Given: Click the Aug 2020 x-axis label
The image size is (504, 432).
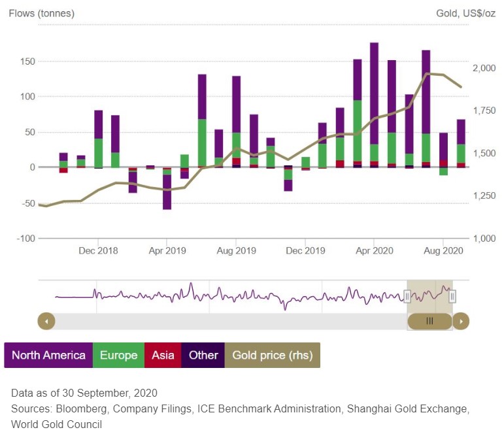Looking at the screenshot, I should pyautogui.click(x=444, y=250).
